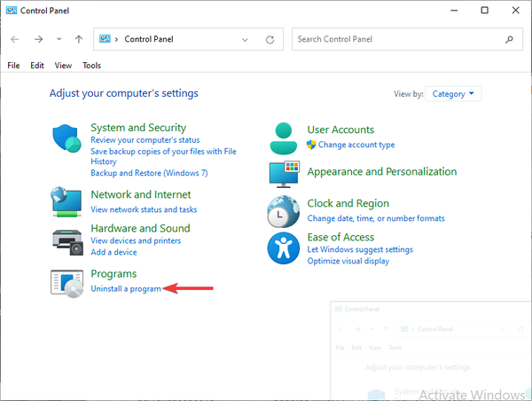Expand the recent locations dropdown arrow
This screenshot has height=401, width=532.
click(x=59, y=40)
